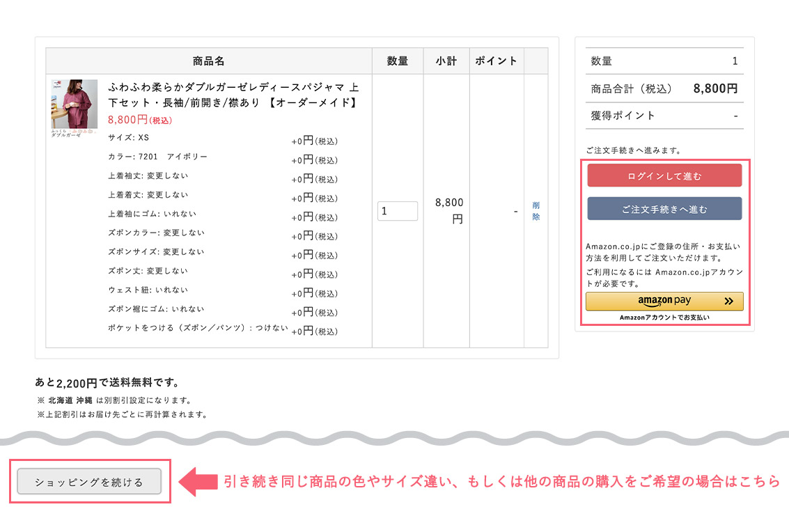Click the double chevron on Amazon Pay button
This screenshot has height=532, width=789.
pos(728,302)
